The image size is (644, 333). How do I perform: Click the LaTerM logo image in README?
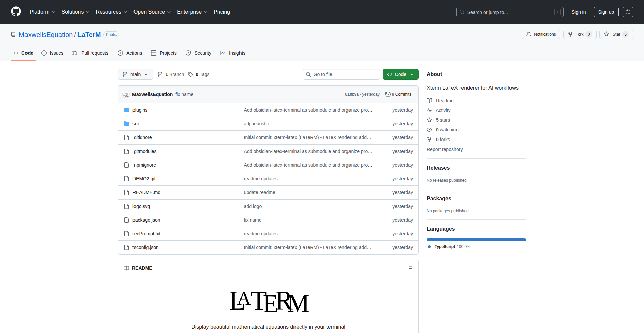coord(269,301)
